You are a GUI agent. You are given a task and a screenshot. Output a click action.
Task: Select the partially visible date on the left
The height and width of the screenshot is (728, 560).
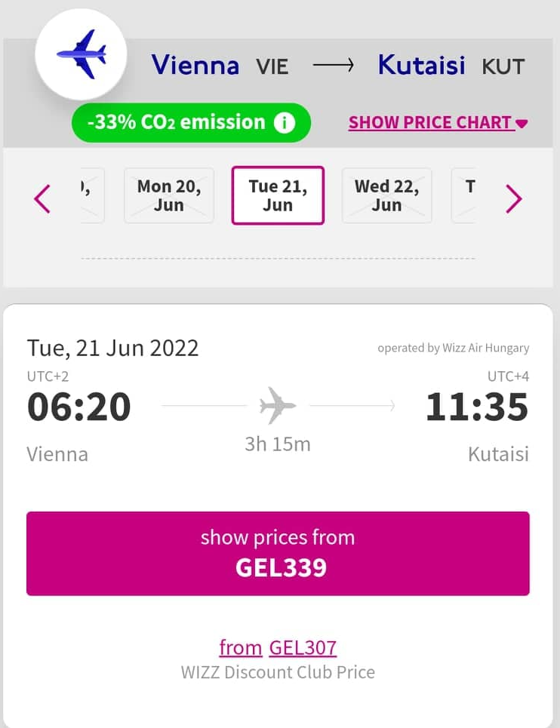click(x=92, y=195)
